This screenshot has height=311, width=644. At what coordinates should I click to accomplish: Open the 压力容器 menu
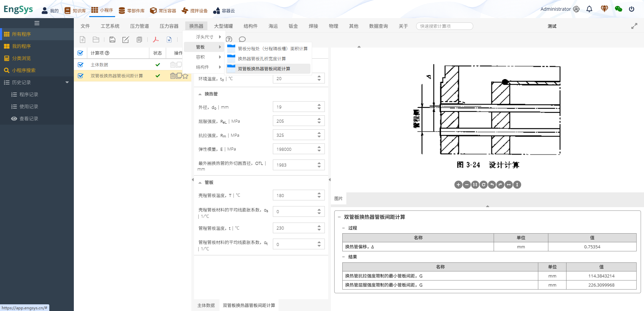(x=169, y=26)
